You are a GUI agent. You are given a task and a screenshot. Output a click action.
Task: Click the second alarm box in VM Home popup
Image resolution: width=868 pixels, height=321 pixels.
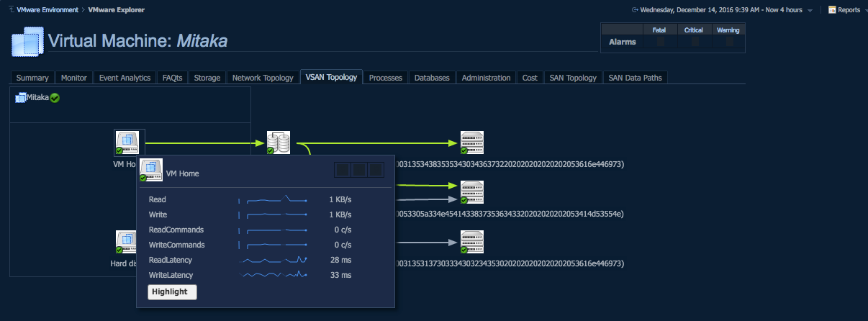click(359, 170)
